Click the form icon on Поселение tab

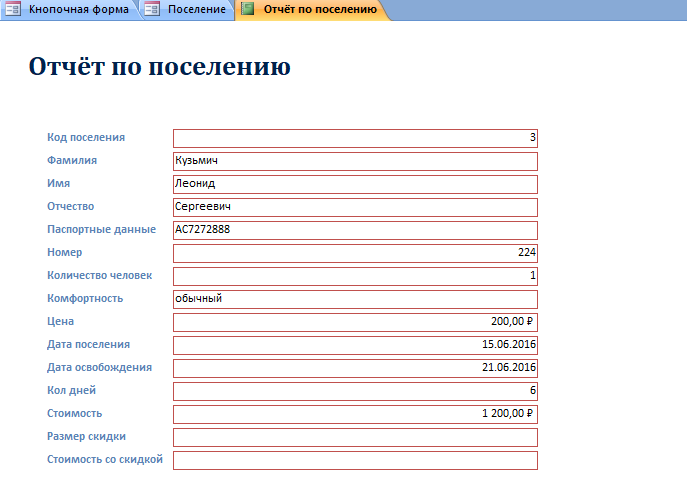point(152,9)
